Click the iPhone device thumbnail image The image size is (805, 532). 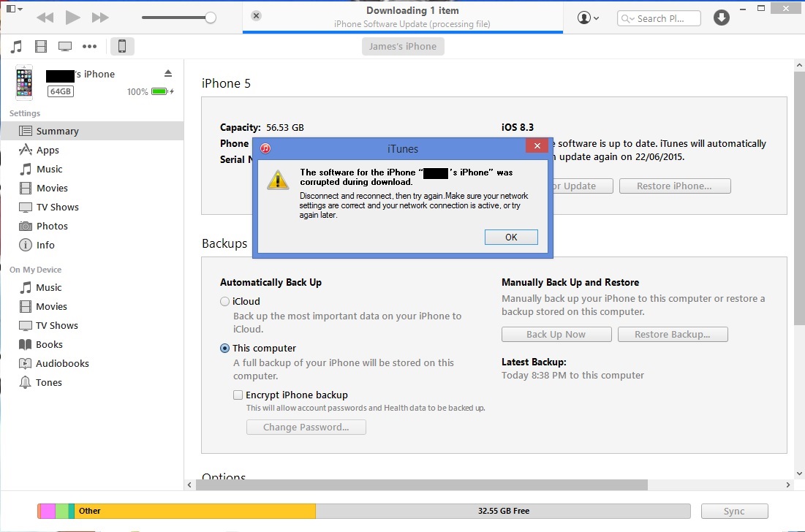tap(24, 83)
